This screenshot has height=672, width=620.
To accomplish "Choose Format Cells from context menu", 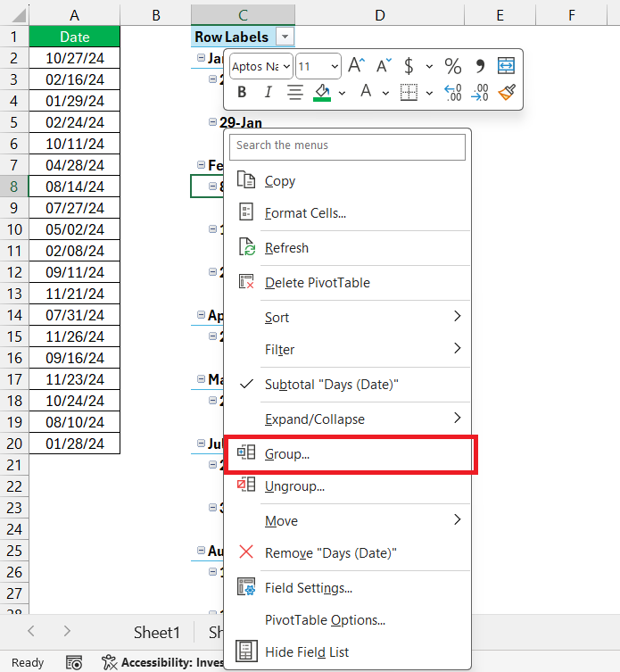I will click(x=347, y=212).
